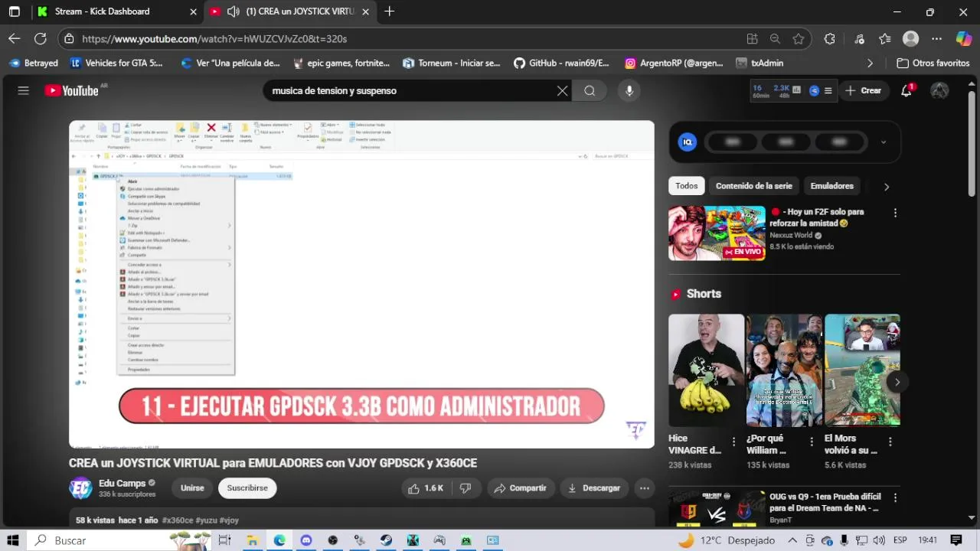Click the search magnifier button
This screenshot has width=980, height=551.
point(590,90)
